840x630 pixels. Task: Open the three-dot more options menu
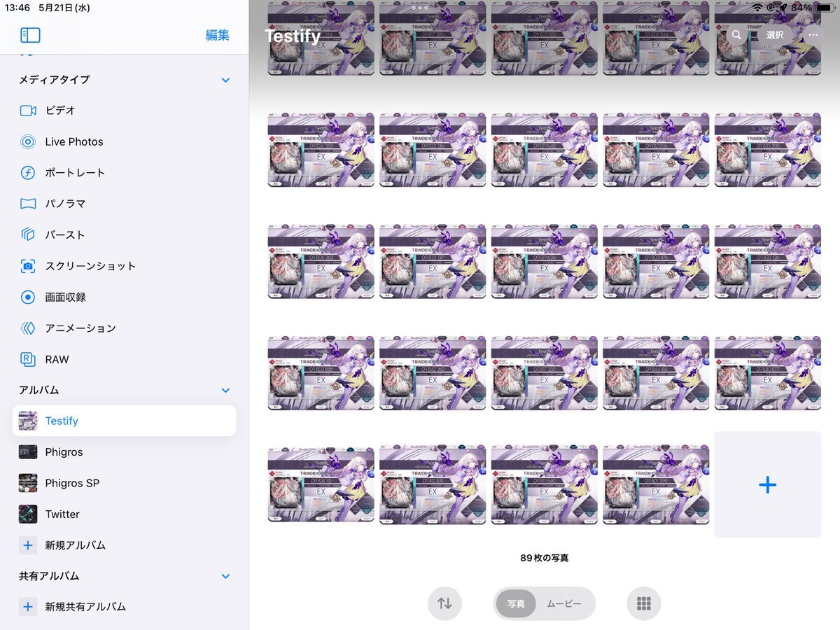point(813,34)
